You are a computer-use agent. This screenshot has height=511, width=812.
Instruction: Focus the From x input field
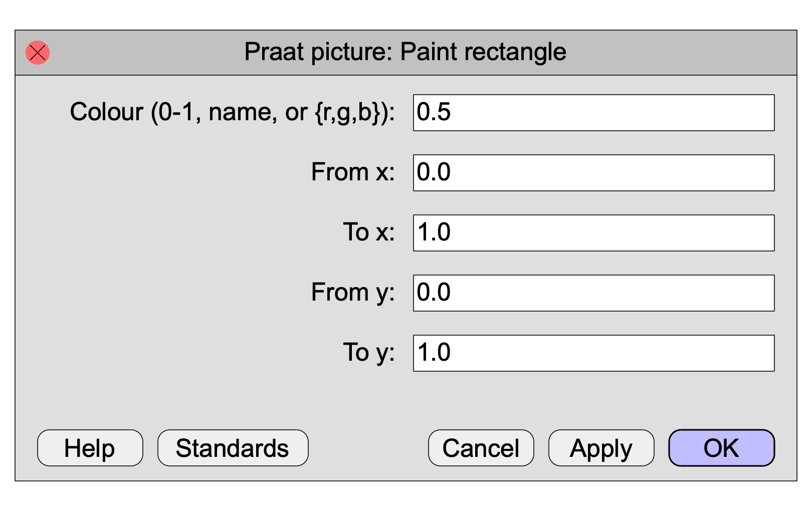click(593, 173)
